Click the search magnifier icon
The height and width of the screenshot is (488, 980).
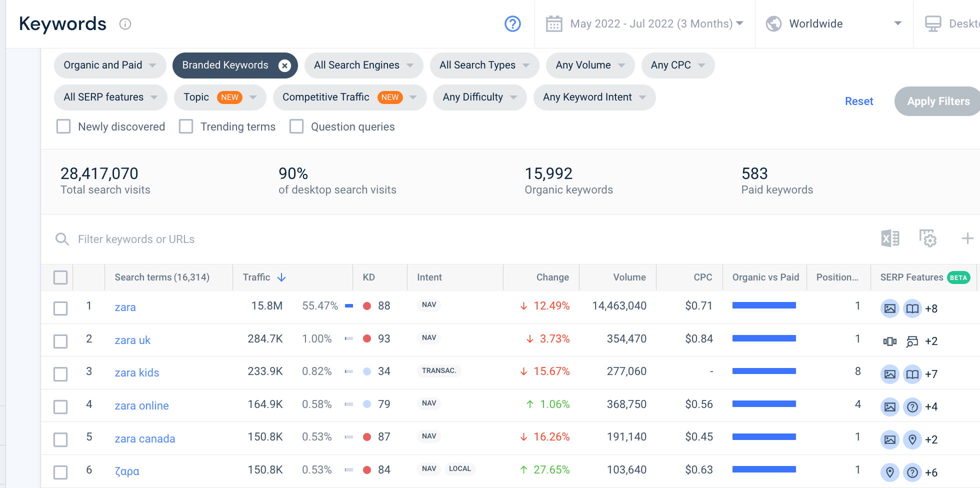[x=62, y=239]
